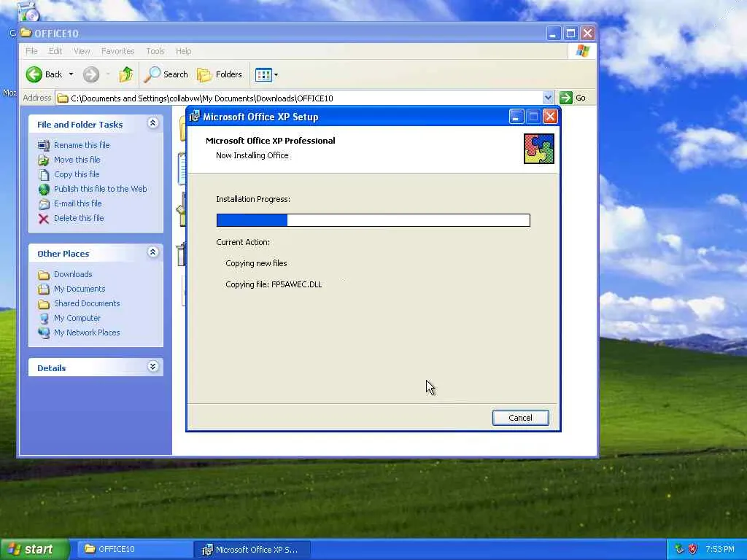This screenshot has width=747, height=560.
Task: Open the Help menu
Action: pos(183,51)
